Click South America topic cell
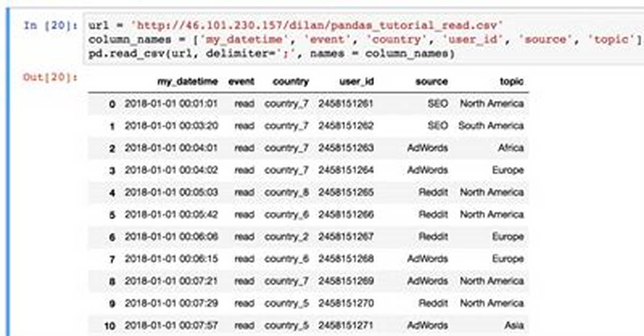The image size is (644, 336). click(491, 126)
